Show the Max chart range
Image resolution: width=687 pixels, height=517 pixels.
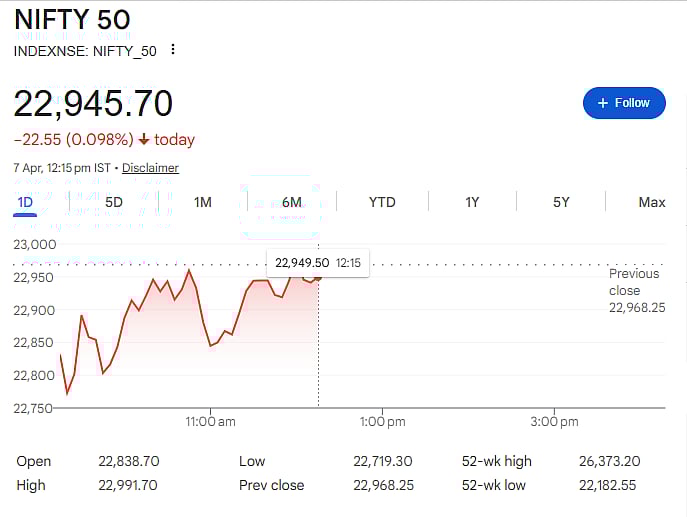(x=651, y=202)
